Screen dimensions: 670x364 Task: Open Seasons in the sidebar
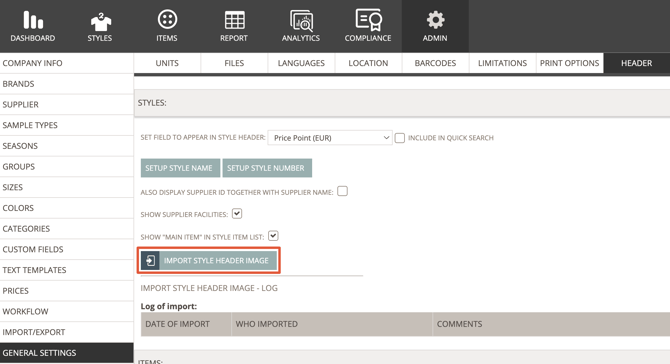point(67,146)
